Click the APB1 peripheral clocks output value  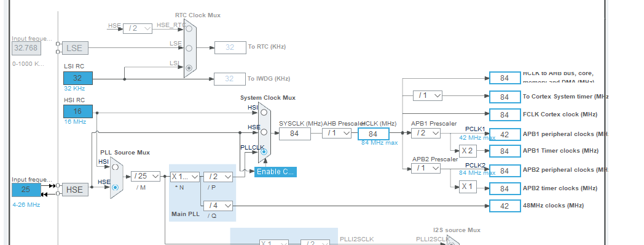point(505,135)
